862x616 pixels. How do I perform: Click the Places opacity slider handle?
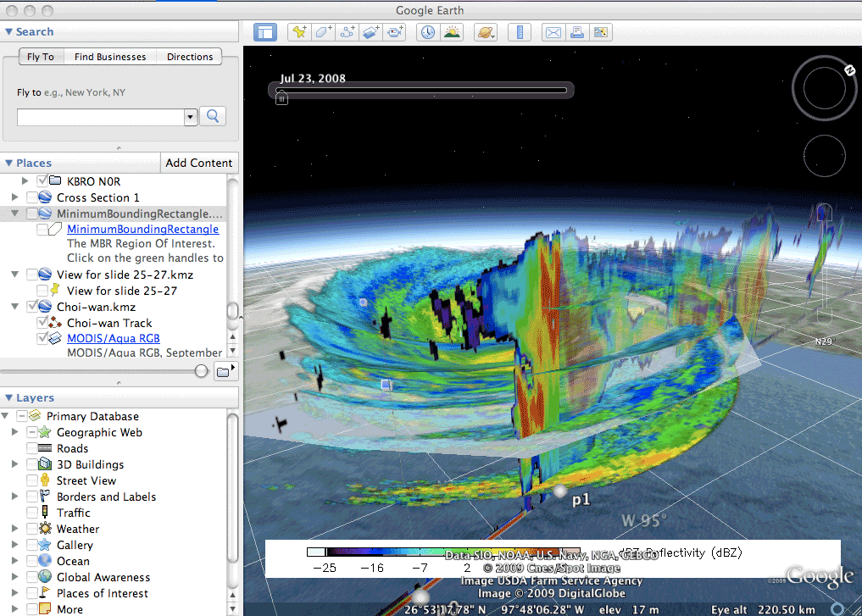202,370
